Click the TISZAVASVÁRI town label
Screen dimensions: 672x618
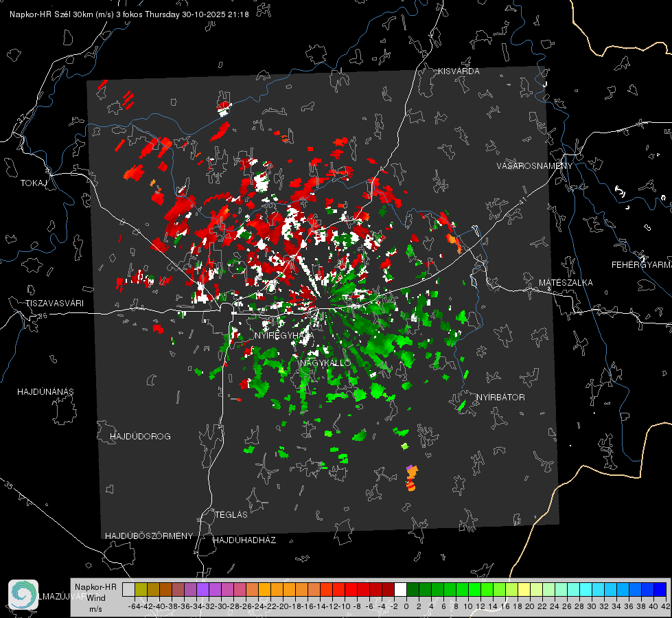54,304
